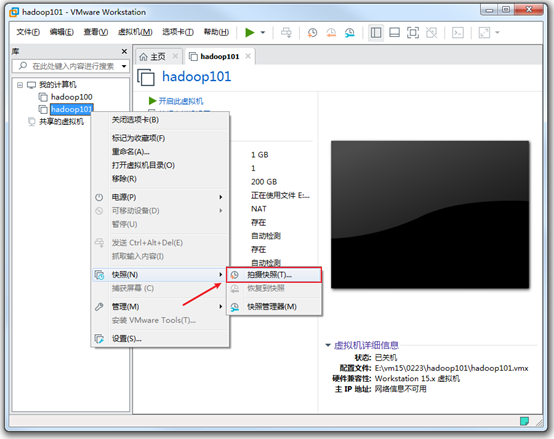Toggle the thumbnail bar toolbar icon
Screen dimensions: 554x439
click(x=394, y=32)
